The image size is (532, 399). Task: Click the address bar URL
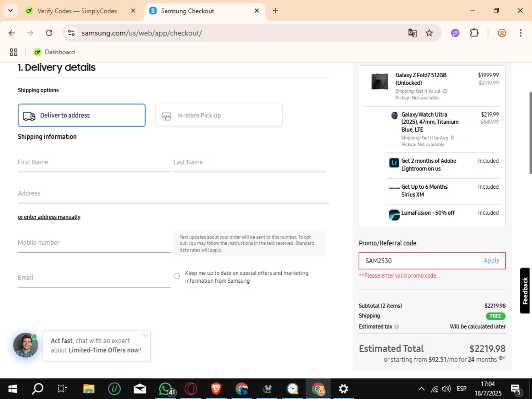142,33
